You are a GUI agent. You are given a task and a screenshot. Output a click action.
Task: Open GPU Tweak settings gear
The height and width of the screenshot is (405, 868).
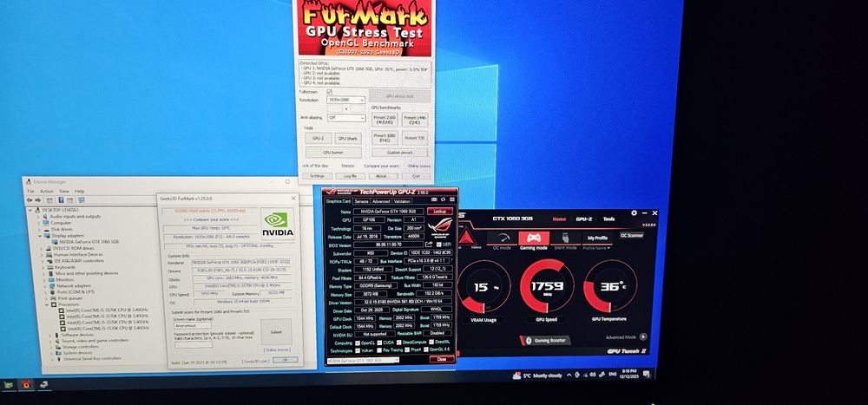pos(634,213)
